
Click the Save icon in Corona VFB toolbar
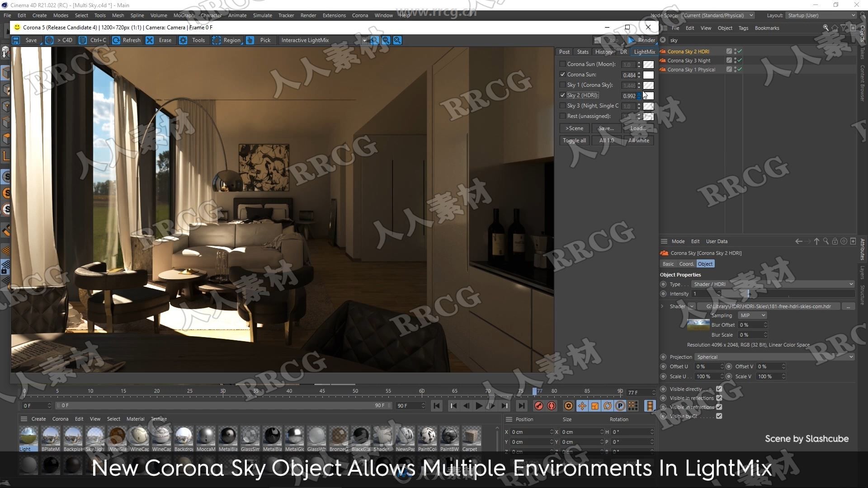16,40
